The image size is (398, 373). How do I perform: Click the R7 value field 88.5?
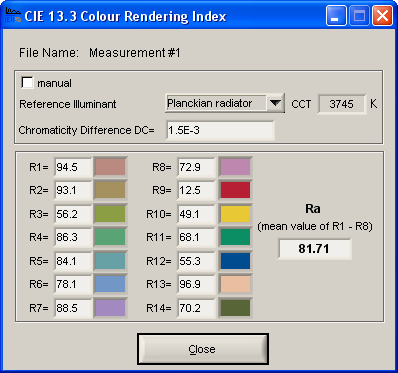73,308
